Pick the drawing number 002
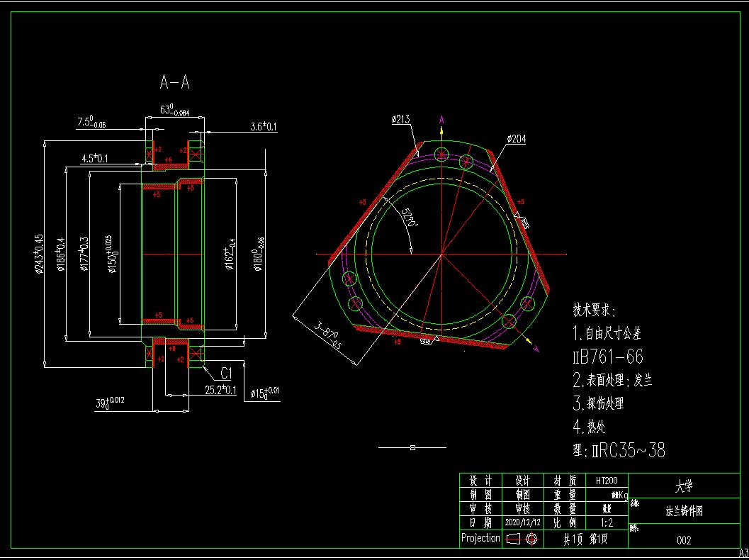 tap(684, 540)
